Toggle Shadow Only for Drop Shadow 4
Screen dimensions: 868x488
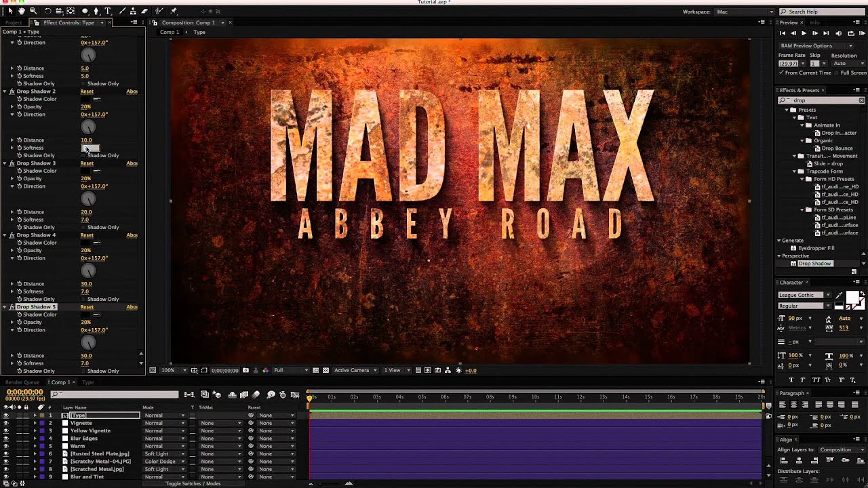coord(84,299)
